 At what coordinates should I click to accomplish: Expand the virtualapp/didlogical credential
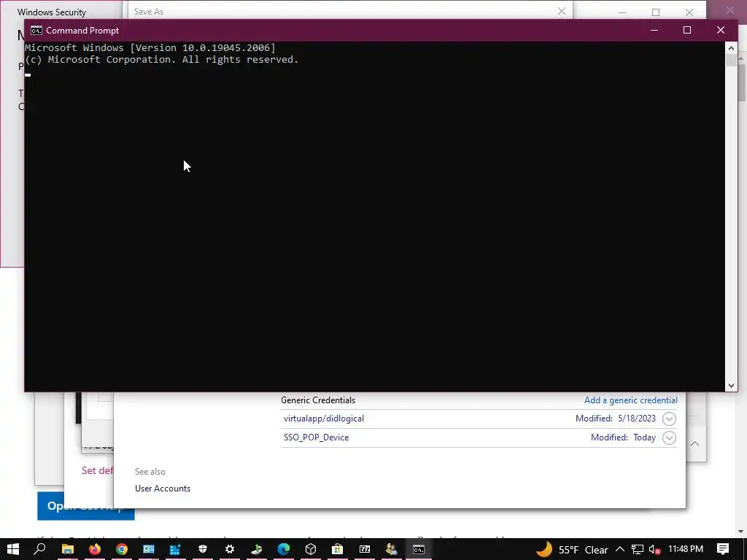(x=669, y=419)
